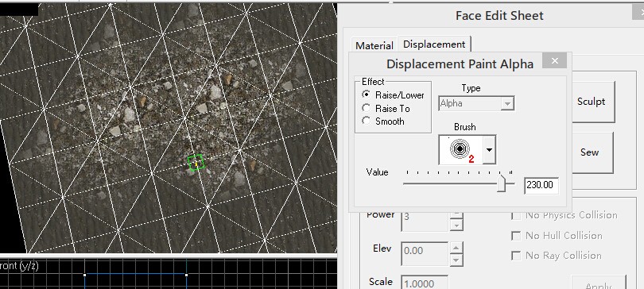The width and height of the screenshot is (644, 289).
Task: Enable No Physics Collision checkbox
Action: (x=516, y=216)
